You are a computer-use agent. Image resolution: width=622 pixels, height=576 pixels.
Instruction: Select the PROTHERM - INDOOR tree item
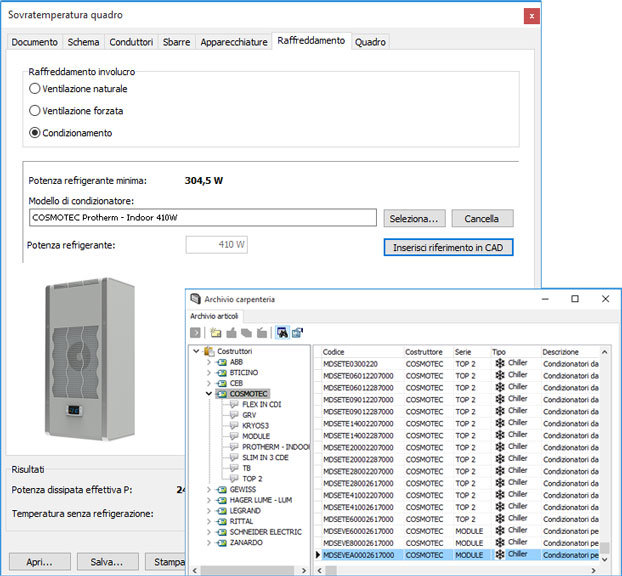tap(276, 447)
